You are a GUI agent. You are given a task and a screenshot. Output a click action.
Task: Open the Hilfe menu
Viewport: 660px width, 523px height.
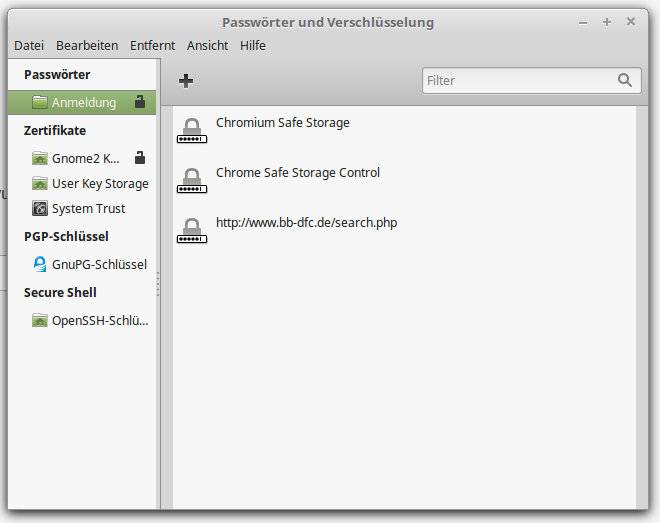[x=253, y=45]
